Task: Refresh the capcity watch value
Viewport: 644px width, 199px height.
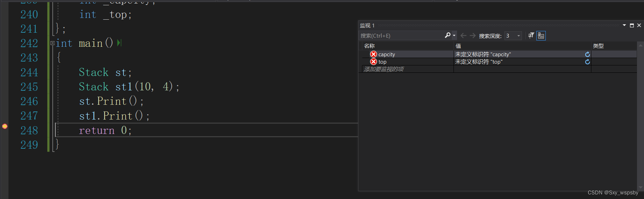Action: tap(588, 54)
